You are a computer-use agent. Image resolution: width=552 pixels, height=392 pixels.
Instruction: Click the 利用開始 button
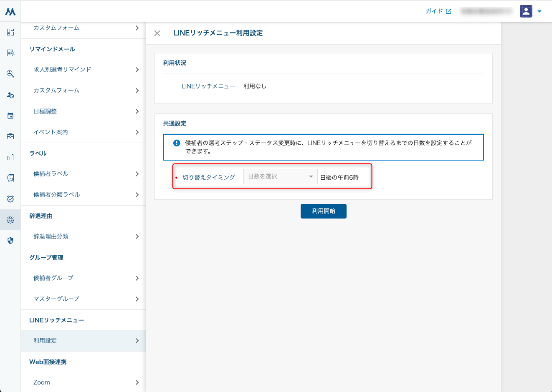tap(323, 211)
